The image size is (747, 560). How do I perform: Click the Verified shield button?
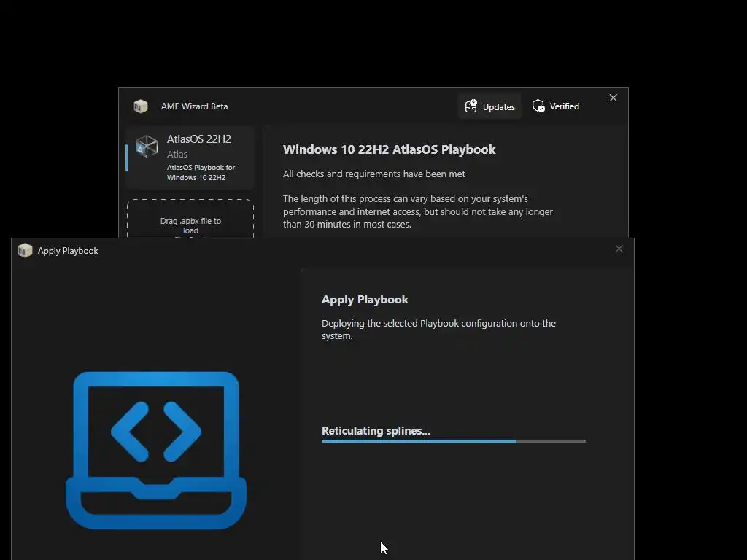coord(555,106)
